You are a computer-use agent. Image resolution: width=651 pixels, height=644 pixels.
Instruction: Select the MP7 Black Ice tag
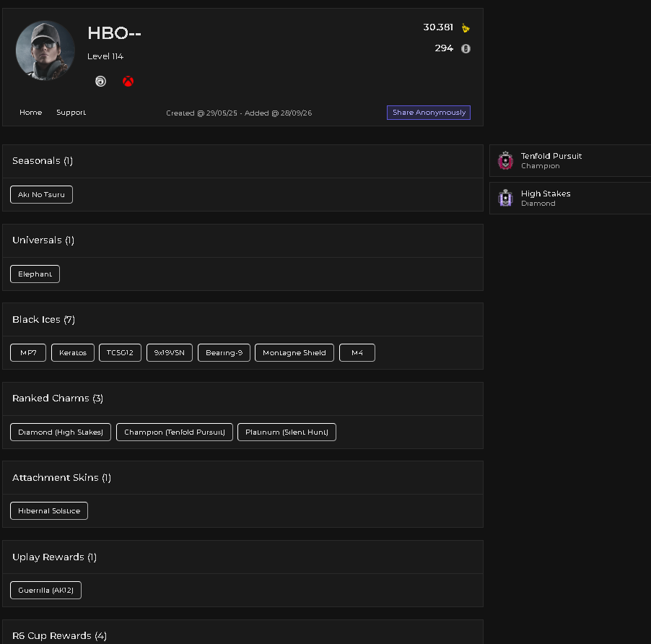click(28, 353)
